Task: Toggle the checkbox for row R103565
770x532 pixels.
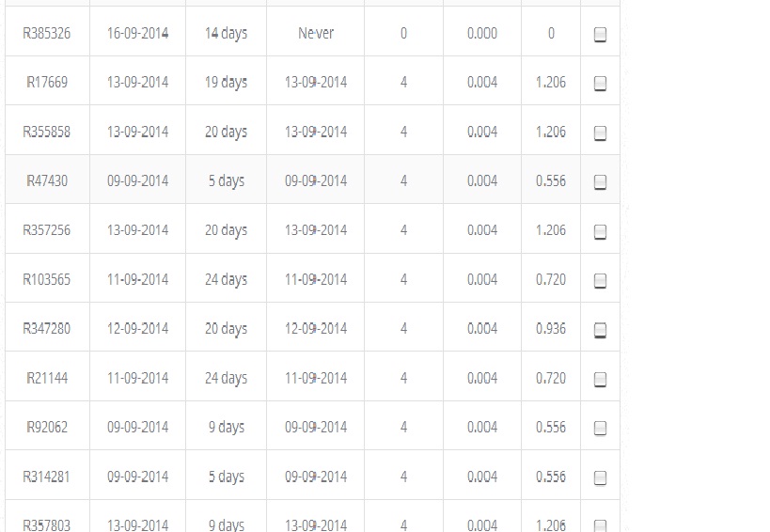Action: [x=601, y=281]
